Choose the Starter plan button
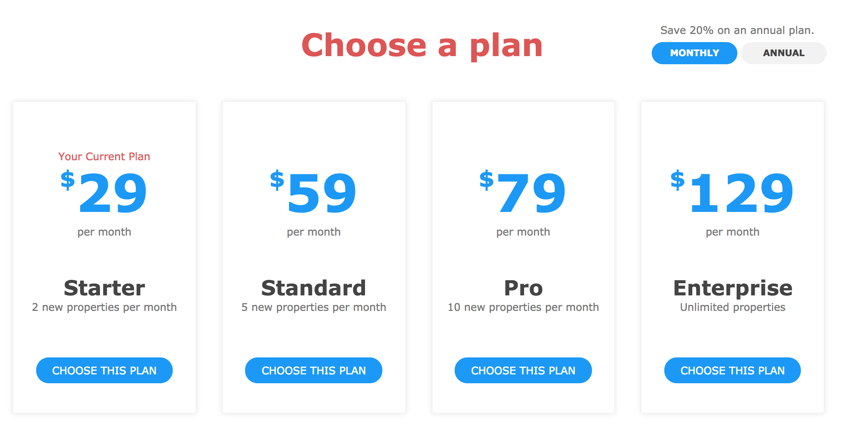The height and width of the screenshot is (432, 868). [104, 370]
